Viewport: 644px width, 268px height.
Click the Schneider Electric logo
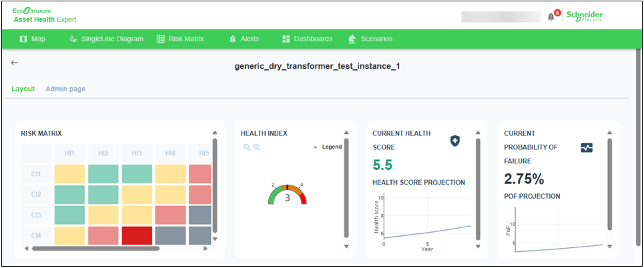pos(584,16)
